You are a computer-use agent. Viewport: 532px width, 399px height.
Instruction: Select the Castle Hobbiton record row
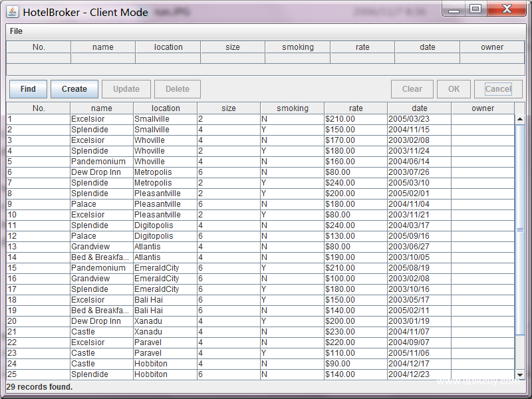(100, 364)
